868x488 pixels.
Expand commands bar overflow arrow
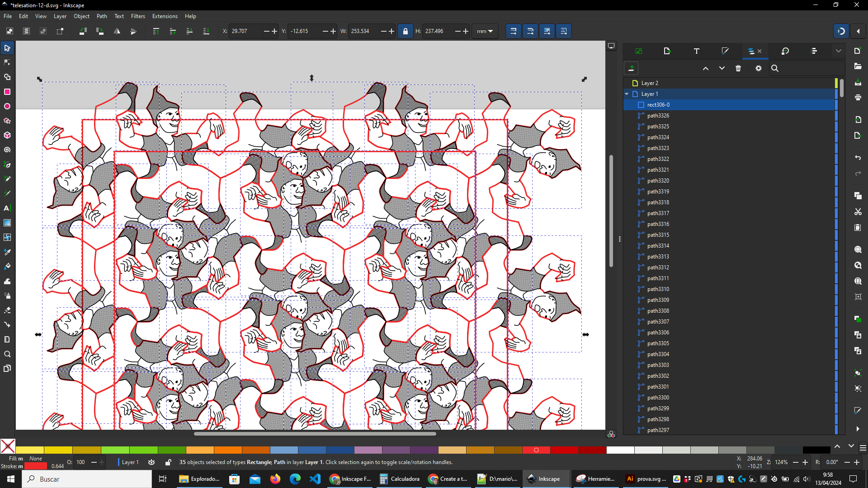pos(858,429)
